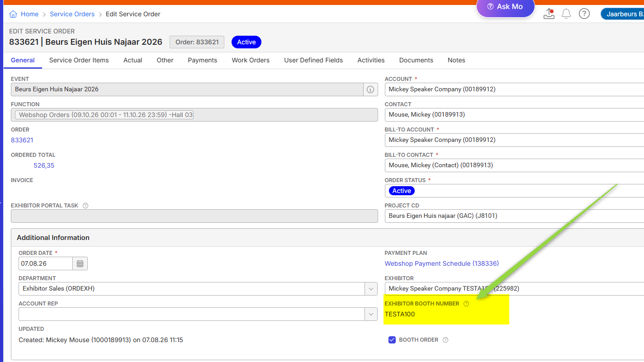Click the title 833621 | Beurs Eigen Huis Najaar 2026
This screenshot has width=644, height=362.
(85, 42)
